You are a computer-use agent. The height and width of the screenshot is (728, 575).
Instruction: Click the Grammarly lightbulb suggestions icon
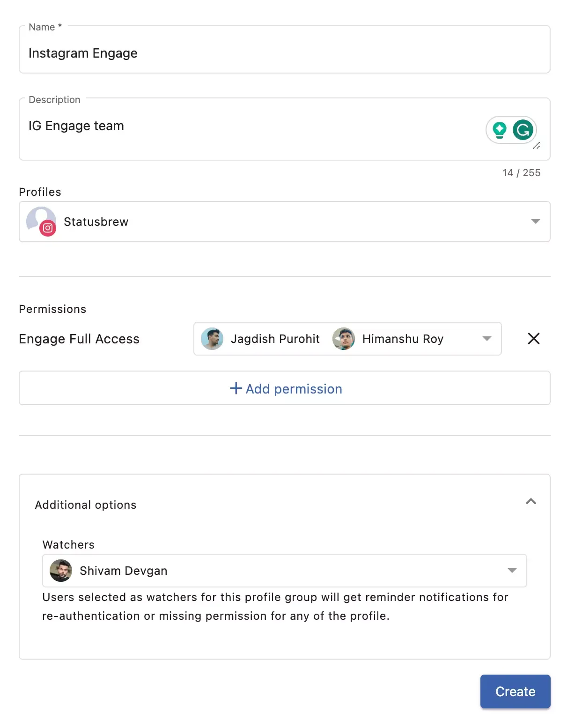[500, 129]
